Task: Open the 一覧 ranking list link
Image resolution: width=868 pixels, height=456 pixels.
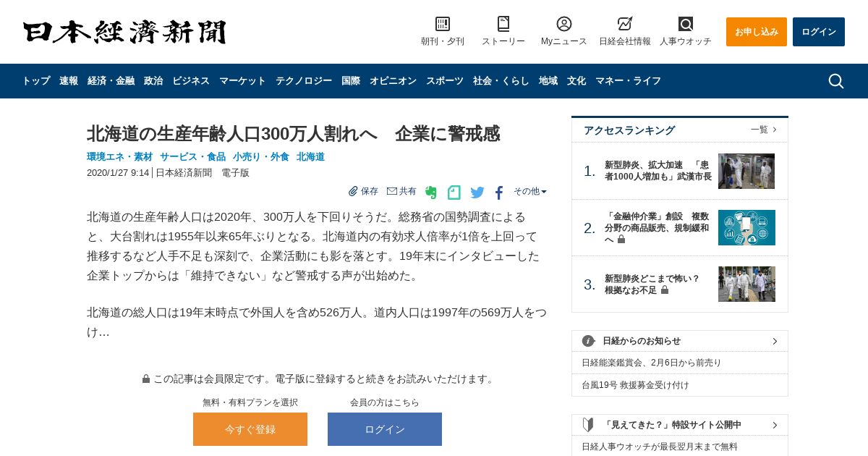Action: pyautogui.click(x=764, y=130)
